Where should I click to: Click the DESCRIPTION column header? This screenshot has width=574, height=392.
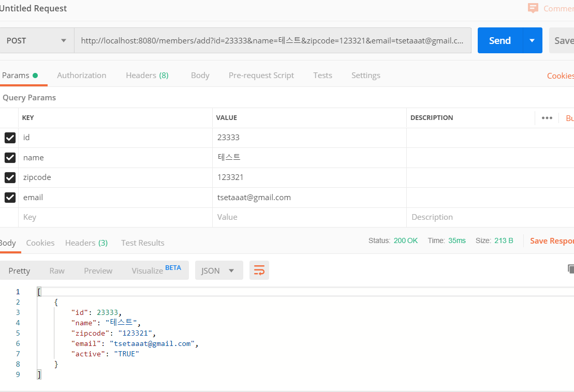coord(432,118)
